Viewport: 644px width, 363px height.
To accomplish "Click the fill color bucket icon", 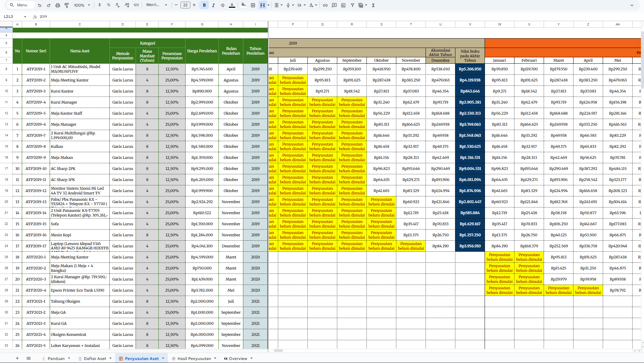I will pyautogui.click(x=243, y=5).
